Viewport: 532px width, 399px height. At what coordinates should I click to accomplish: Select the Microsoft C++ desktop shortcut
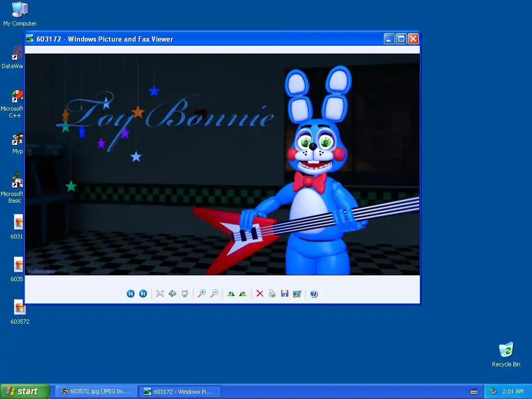12,104
